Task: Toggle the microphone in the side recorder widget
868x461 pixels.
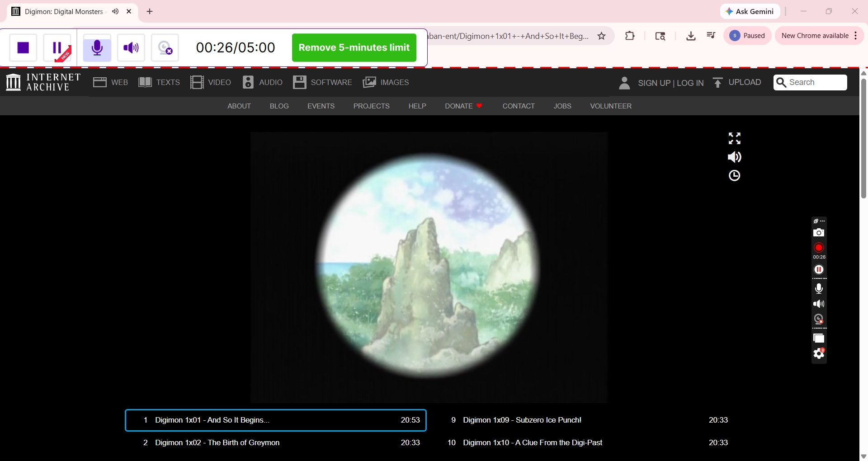Action: click(819, 288)
